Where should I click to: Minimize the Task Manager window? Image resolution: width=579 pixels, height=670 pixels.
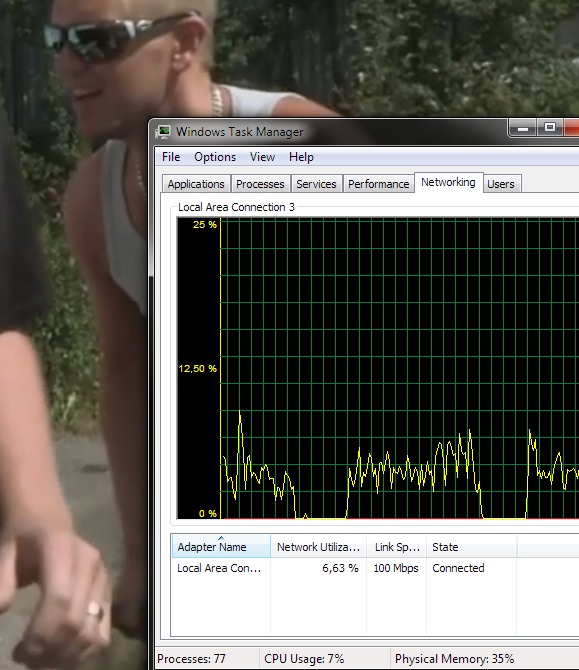coord(523,127)
